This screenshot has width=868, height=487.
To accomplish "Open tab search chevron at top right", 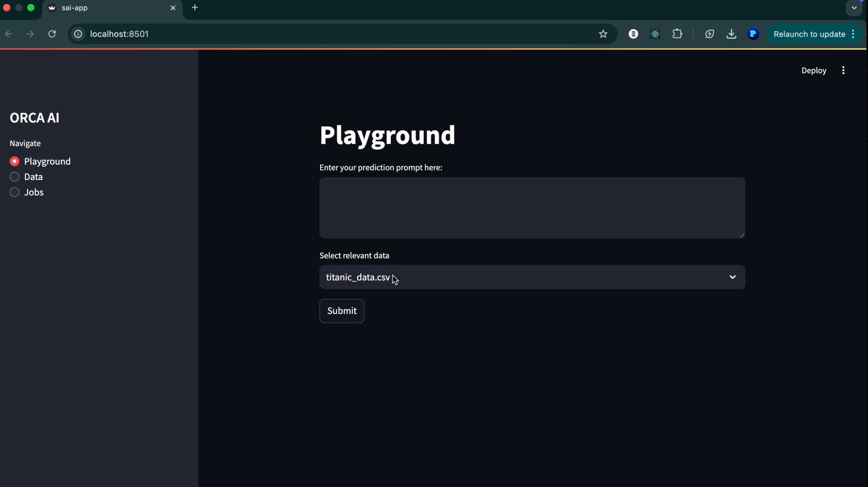I will point(854,8).
